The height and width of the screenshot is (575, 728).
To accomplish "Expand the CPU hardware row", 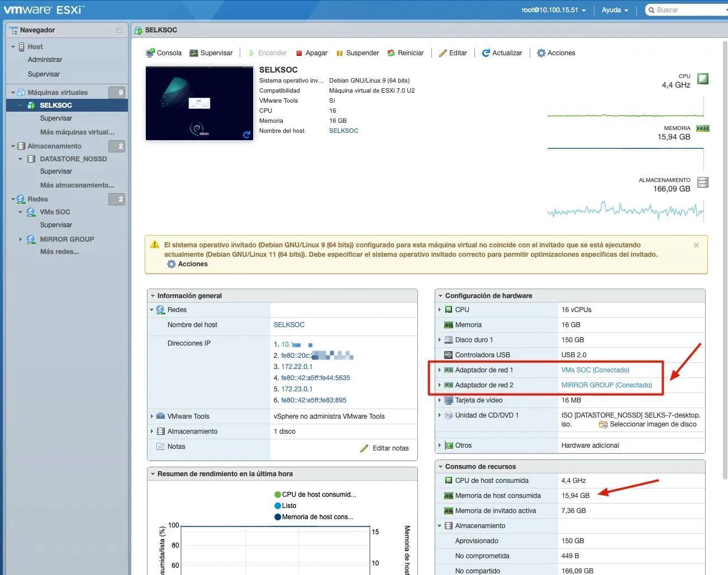I will (440, 310).
